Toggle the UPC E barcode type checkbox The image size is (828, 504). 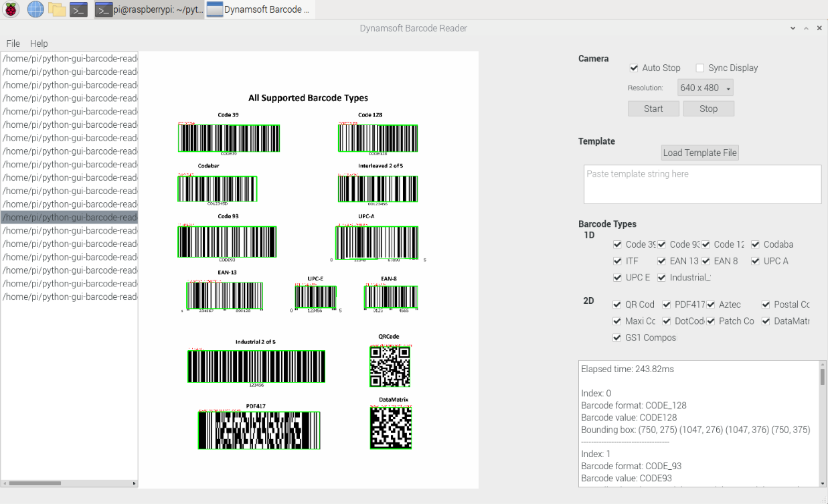point(618,278)
